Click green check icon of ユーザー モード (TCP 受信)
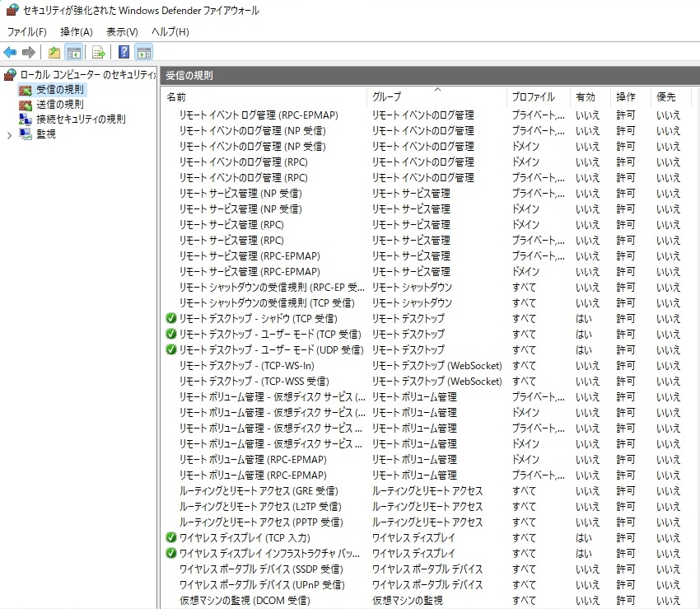The image size is (700, 609). tap(171, 334)
